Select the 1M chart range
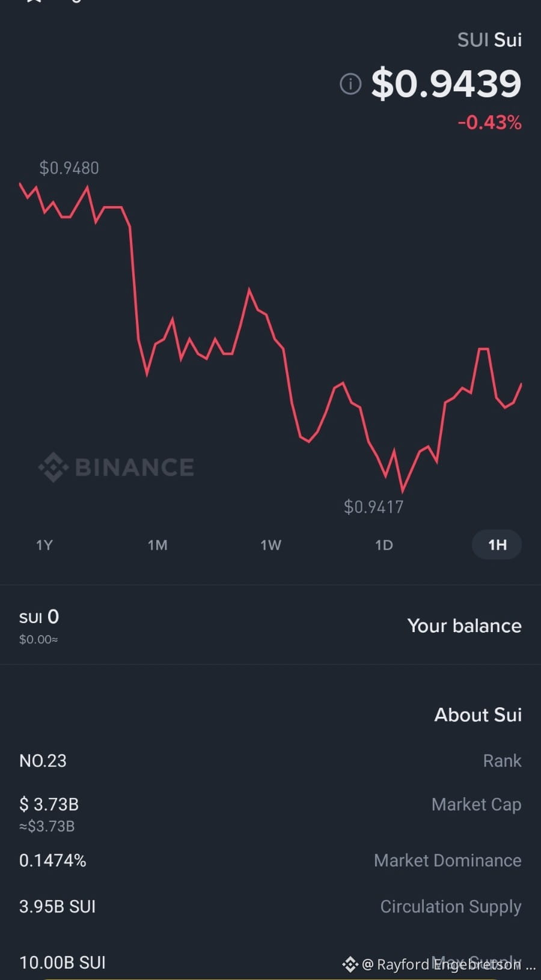Screen dimensions: 541x980 click(157, 545)
